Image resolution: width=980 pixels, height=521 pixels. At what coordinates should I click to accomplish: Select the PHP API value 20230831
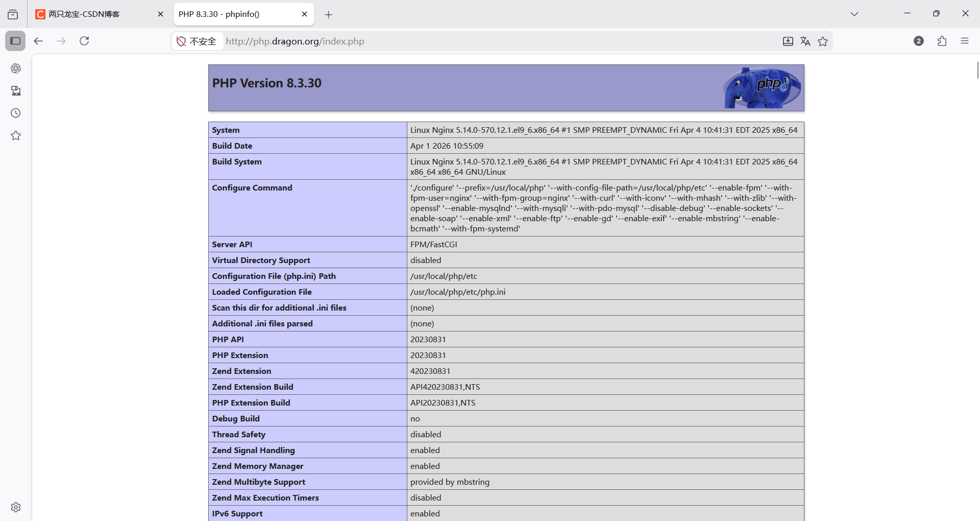428,340
